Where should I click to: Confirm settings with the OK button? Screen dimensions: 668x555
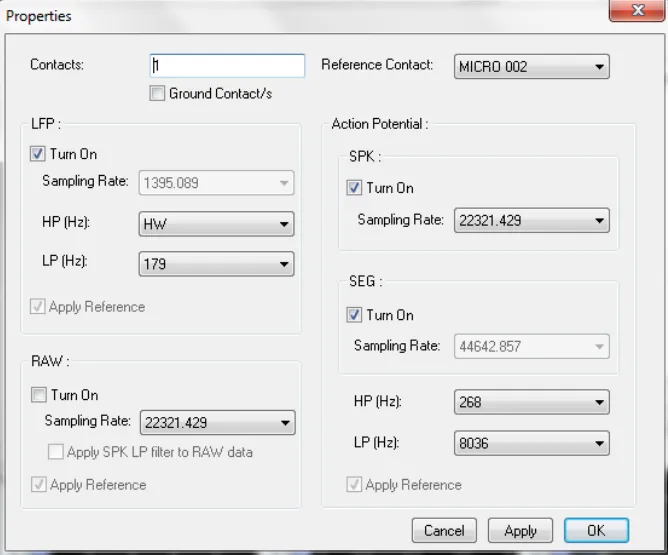click(x=596, y=531)
